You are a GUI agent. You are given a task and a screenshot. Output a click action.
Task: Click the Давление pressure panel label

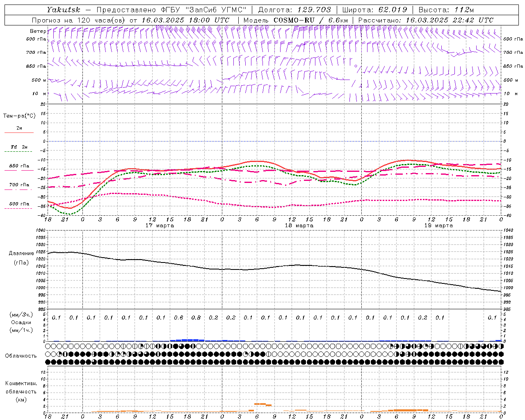pos(21,253)
